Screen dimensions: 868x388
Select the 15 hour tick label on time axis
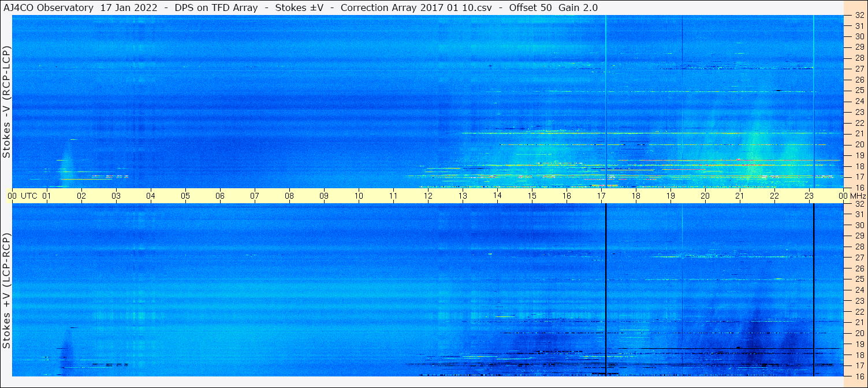point(532,196)
